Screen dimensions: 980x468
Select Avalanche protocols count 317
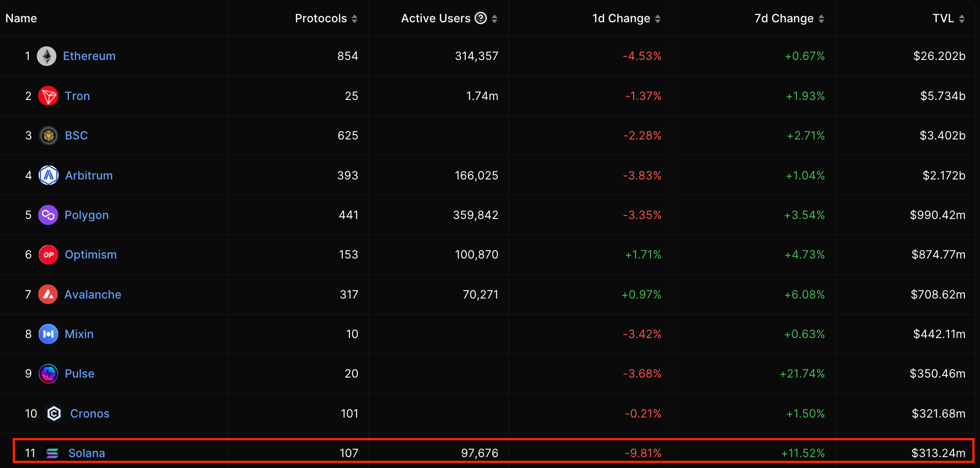coord(349,294)
